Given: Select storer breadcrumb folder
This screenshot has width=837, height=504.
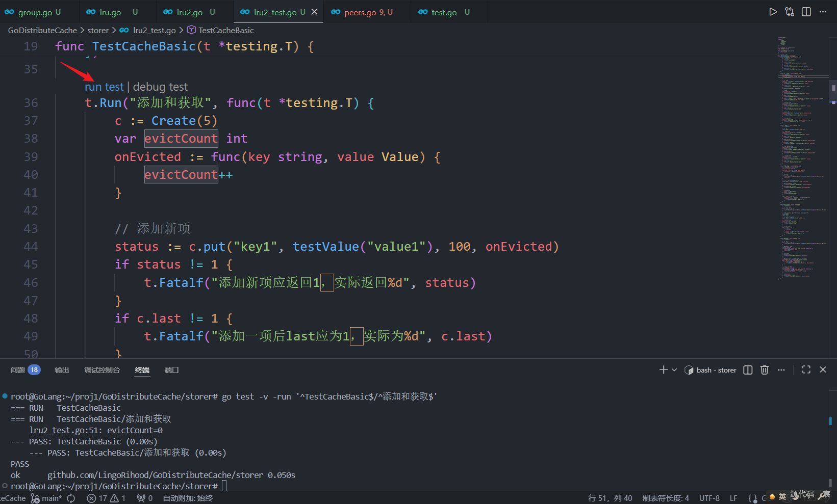Looking at the screenshot, I should click(98, 30).
